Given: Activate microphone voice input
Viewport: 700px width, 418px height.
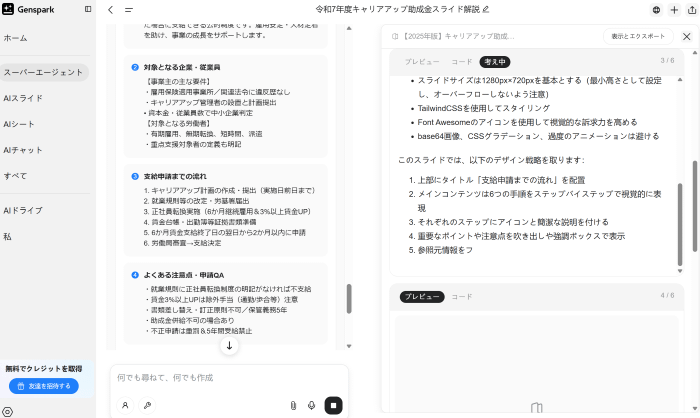Looking at the screenshot, I should pyautogui.click(x=312, y=405).
